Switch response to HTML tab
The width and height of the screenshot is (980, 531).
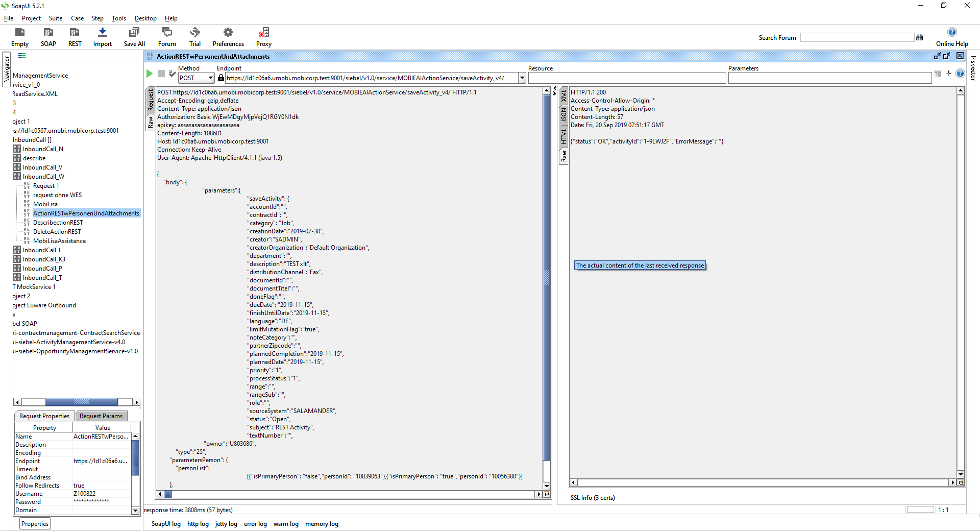(x=564, y=136)
